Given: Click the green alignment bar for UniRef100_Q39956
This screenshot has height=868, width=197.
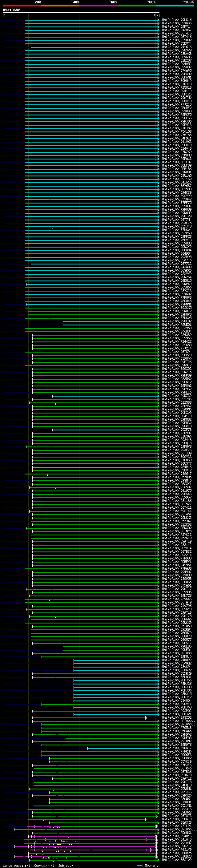Looking at the screenshot, I should click(95, 338).
